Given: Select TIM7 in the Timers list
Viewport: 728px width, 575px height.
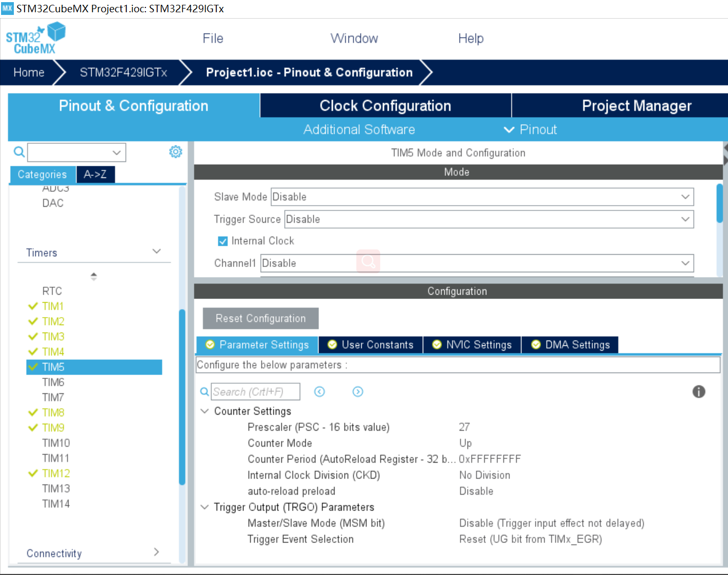Looking at the screenshot, I should (53, 398).
